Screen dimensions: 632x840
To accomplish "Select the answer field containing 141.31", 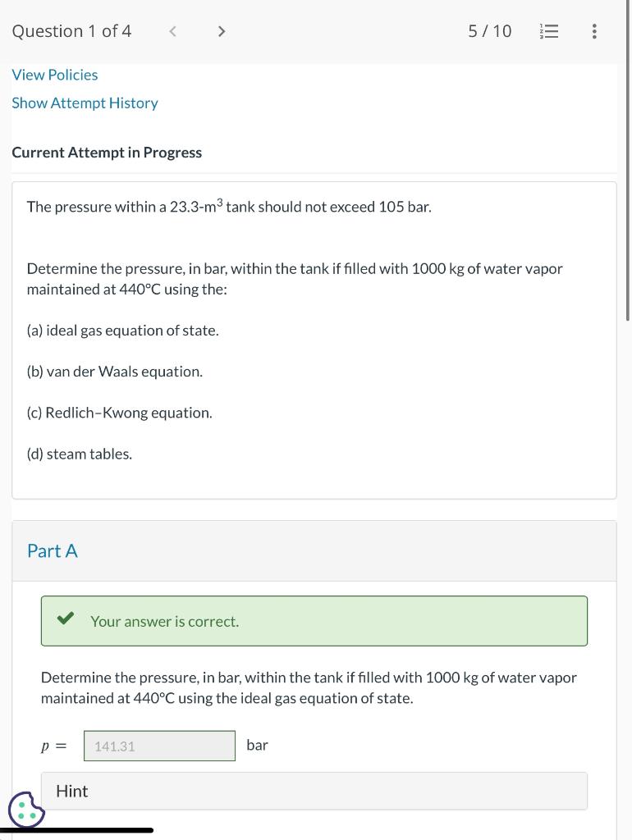I will (x=159, y=745).
